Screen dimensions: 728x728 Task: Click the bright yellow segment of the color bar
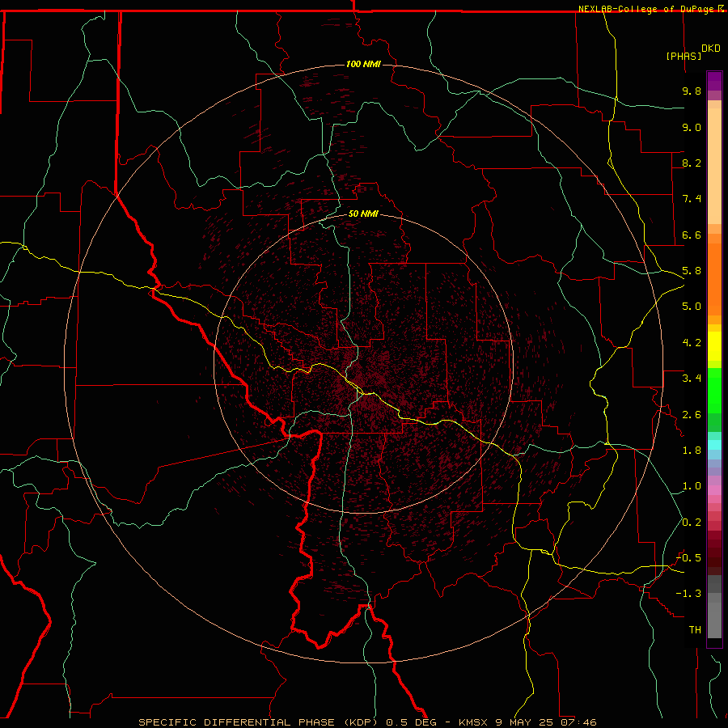click(x=714, y=346)
